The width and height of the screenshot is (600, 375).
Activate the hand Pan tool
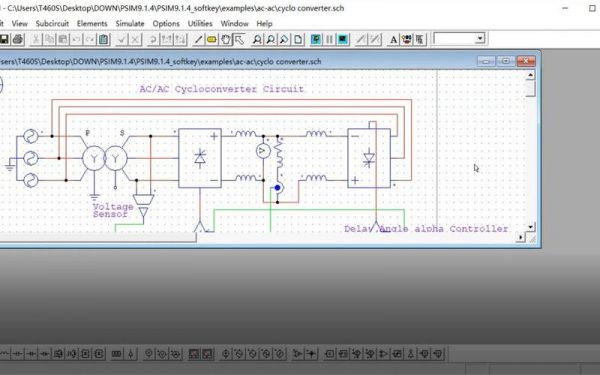(225, 39)
